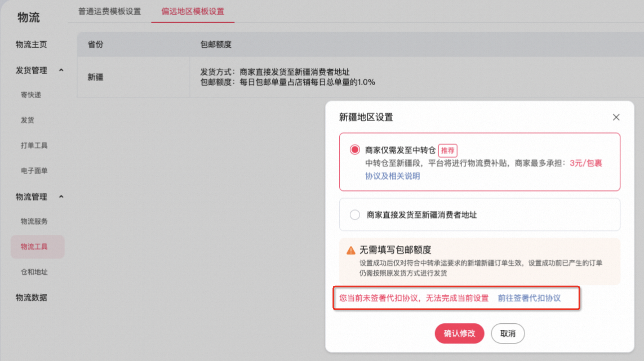Viewport: 644px width, 361px height.
Task: Open 仓和地址 in sidebar
Action: click(x=34, y=272)
